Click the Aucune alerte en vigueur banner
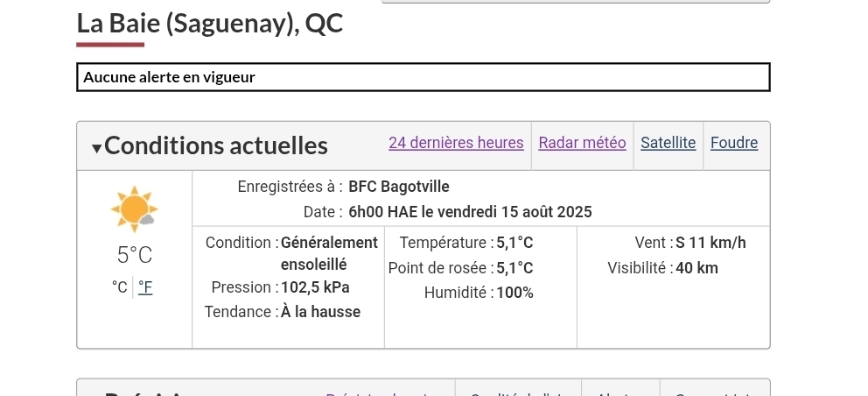This screenshot has height=396, width=868. tap(423, 77)
